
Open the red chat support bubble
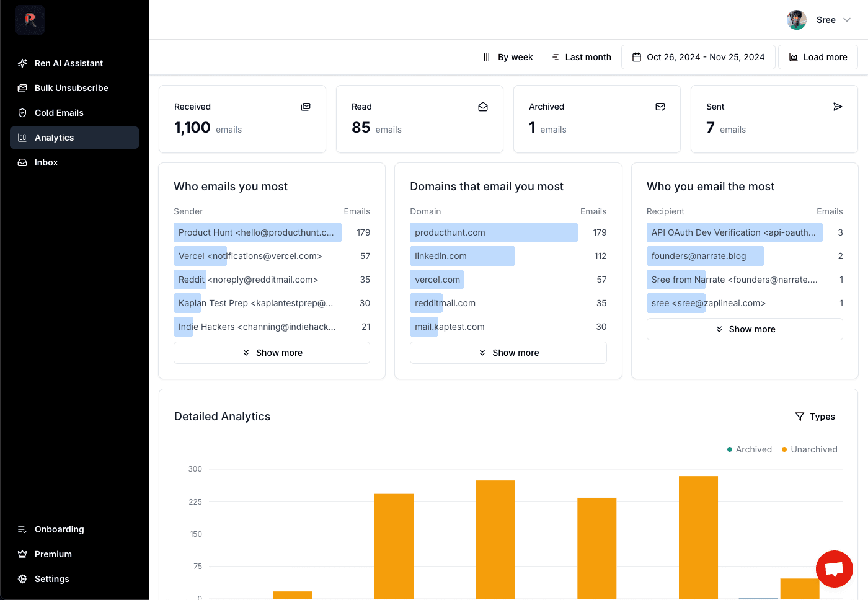coord(835,569)
